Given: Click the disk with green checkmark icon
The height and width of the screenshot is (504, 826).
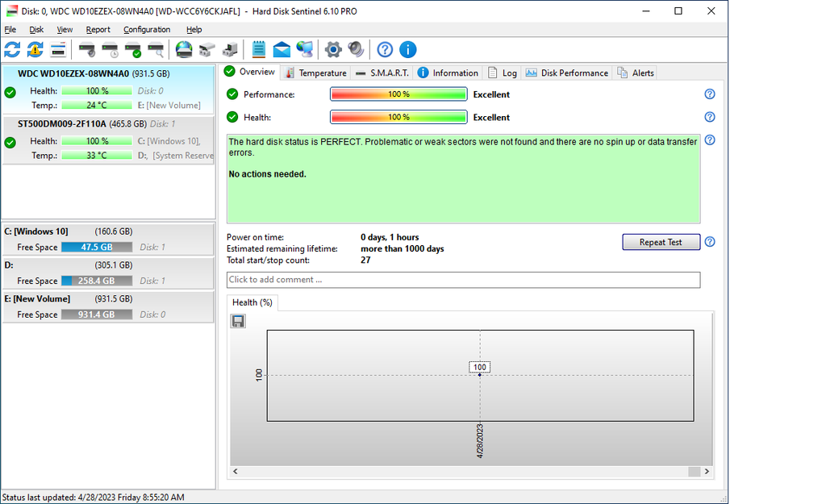Looking at the screenshot, I should point(133,49).
